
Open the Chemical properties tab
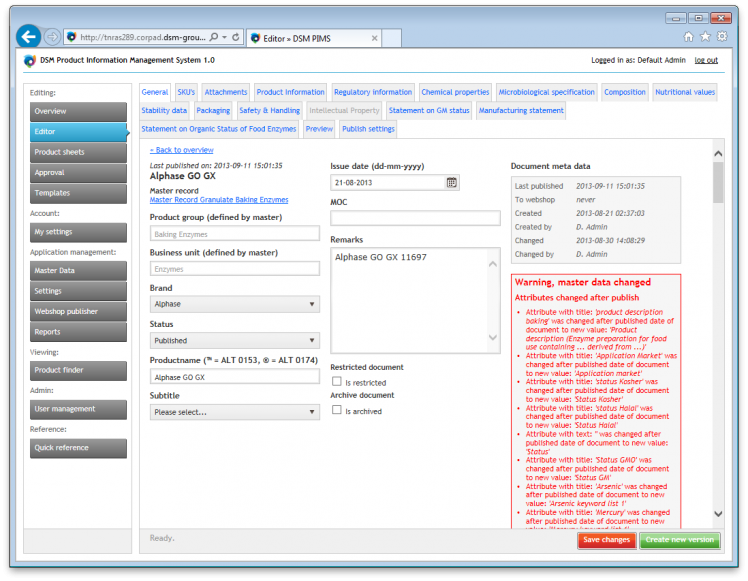coord(455,92)
